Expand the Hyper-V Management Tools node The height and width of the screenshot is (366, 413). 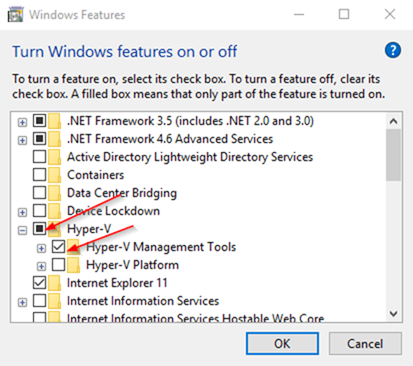click(41, 248)
